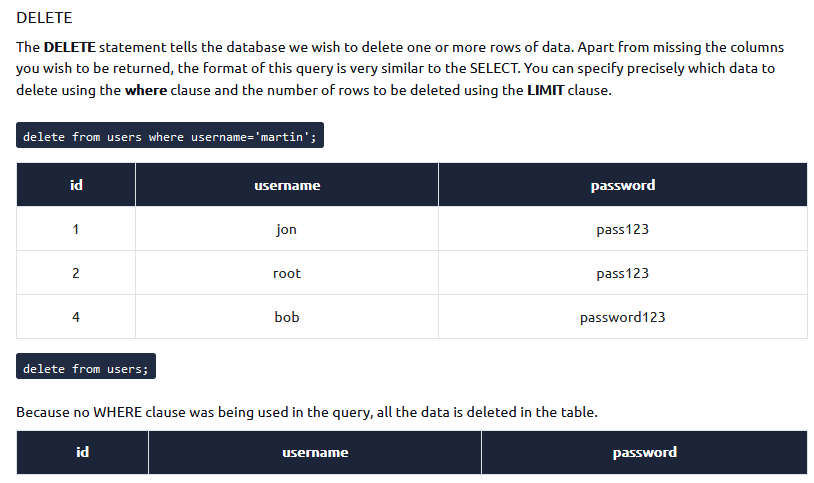
Task: Click the pass123 cell in jon's row
Action: pyautogui.click(x=622, y=229)
